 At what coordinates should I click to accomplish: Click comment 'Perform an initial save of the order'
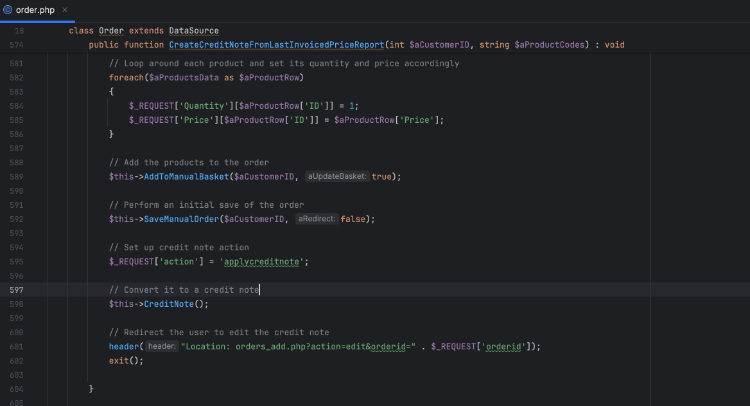[x=206, y=205]
